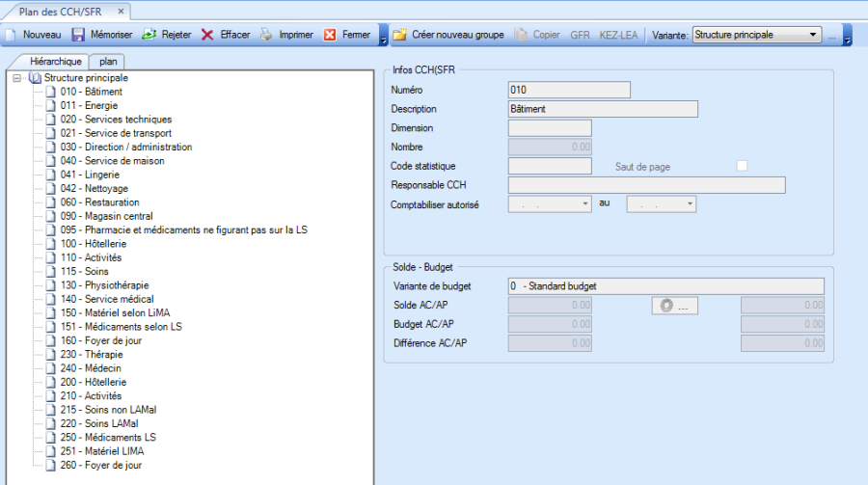This screenshot has height=485, width=868.
Task: Click the Rejeter arrow icon
Action: tap(149, 35)
